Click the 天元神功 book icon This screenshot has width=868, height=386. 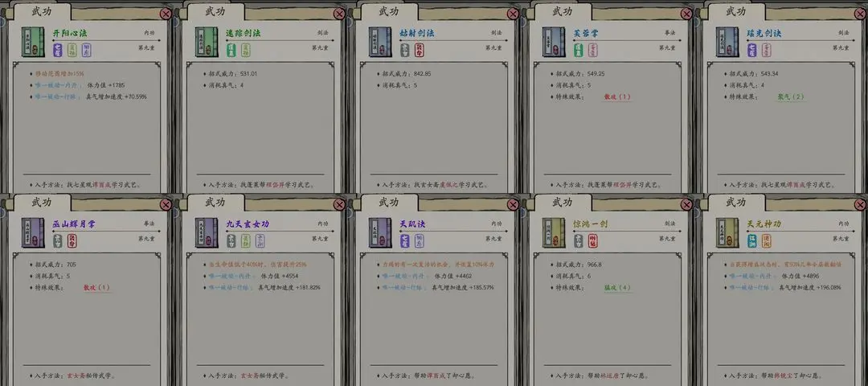point(727,232)
